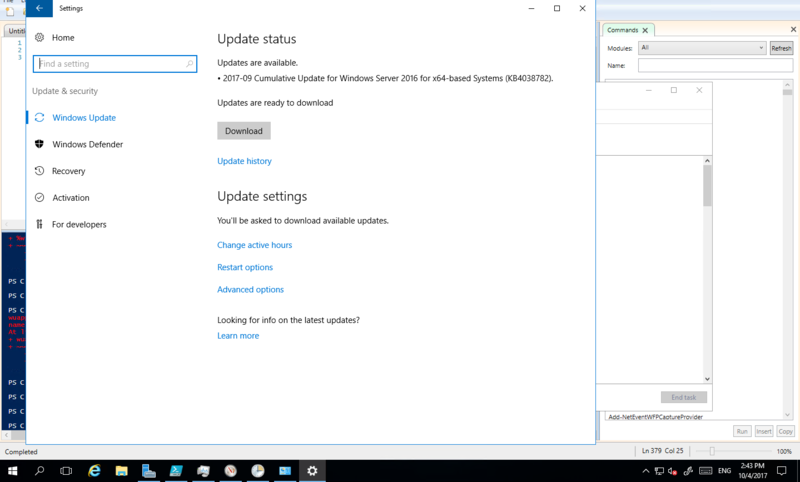Click the Insert button in the Commands pane
This screenshot has height=482, width=800.
[764, 432]
